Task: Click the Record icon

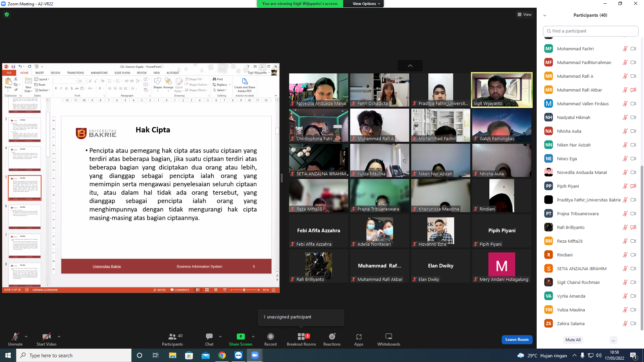Action: [x=270, y=337]
